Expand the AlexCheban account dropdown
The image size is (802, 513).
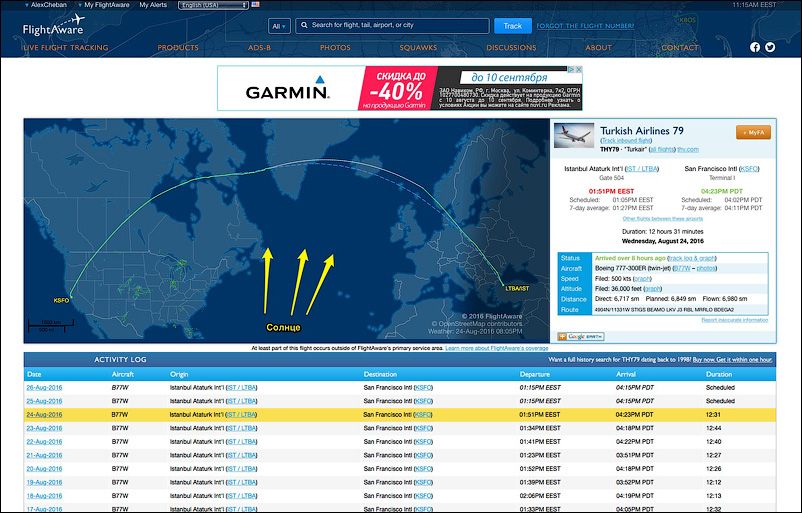tap(46, 5)
